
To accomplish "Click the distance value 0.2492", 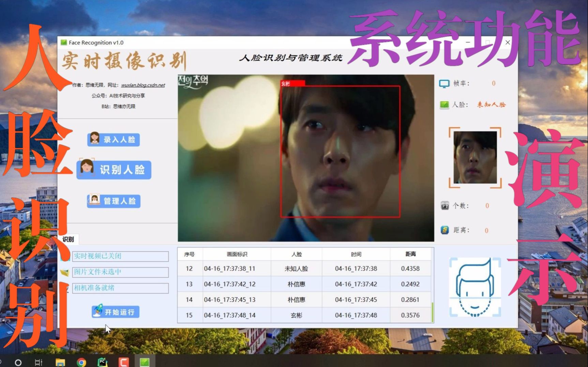I will (410, 284).
